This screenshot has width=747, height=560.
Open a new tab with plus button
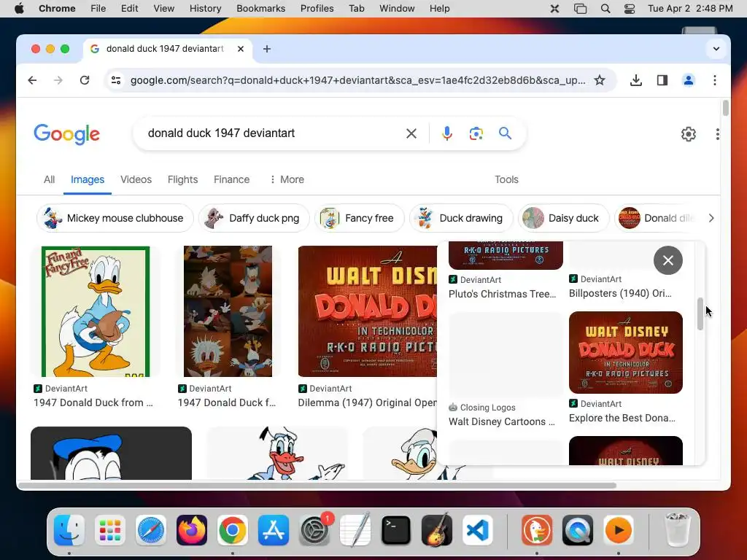point(267,49)
